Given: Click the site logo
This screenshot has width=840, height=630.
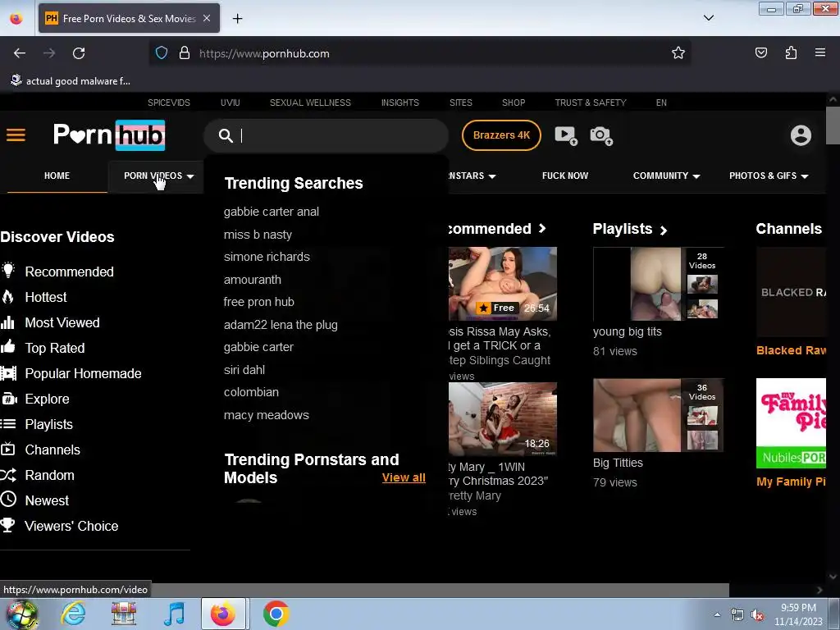Looking at the screenshot, I should (x=109, y=135).
